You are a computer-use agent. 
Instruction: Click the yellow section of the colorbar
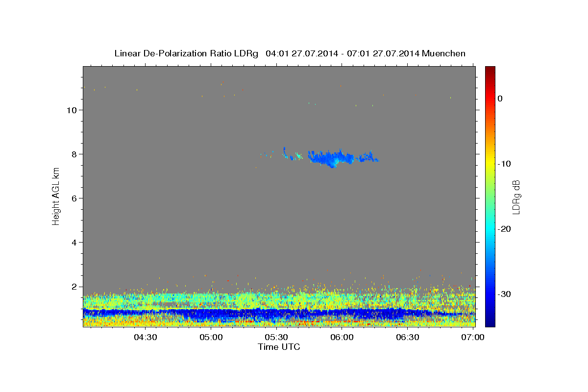(x=490, y=164)
